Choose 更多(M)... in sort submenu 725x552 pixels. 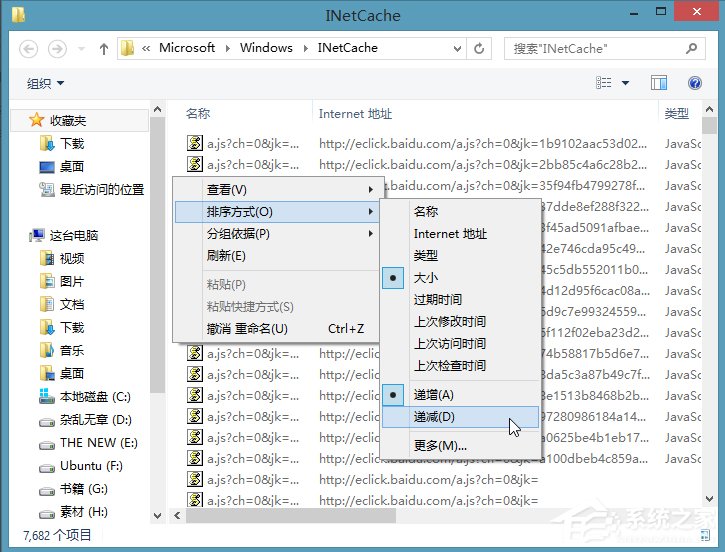(x=440, y=445)
